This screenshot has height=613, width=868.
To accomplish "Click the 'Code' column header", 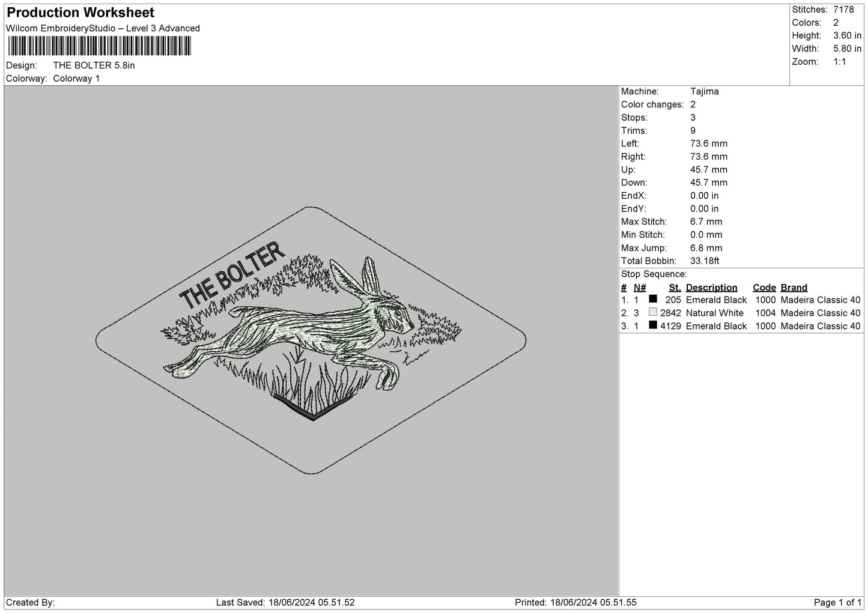I will click(x=764, y=288).
